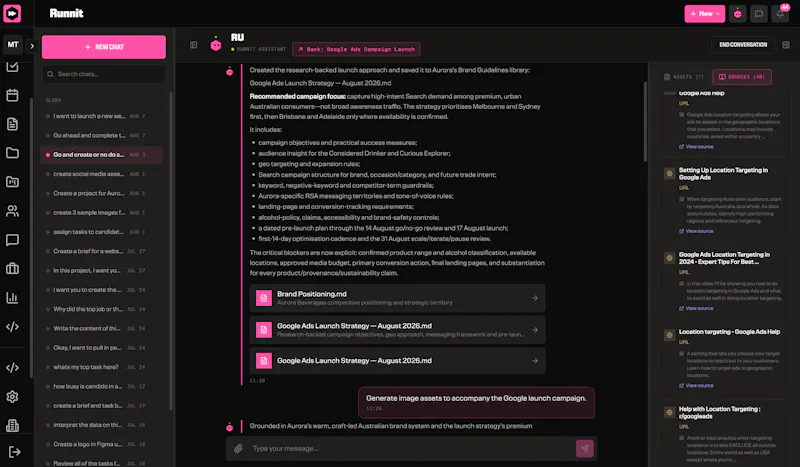
Task: Open the settings gear sidebar icon
Action: pos(13,397)
